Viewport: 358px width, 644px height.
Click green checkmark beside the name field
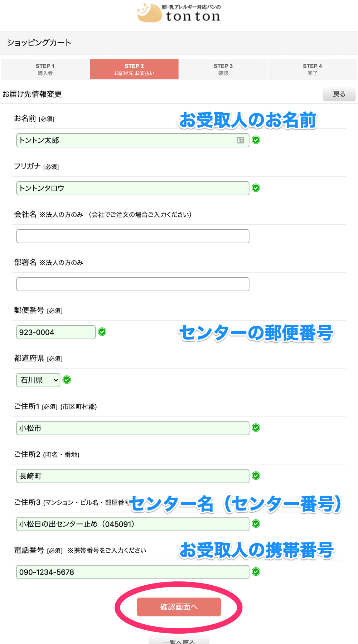[256, 140]
